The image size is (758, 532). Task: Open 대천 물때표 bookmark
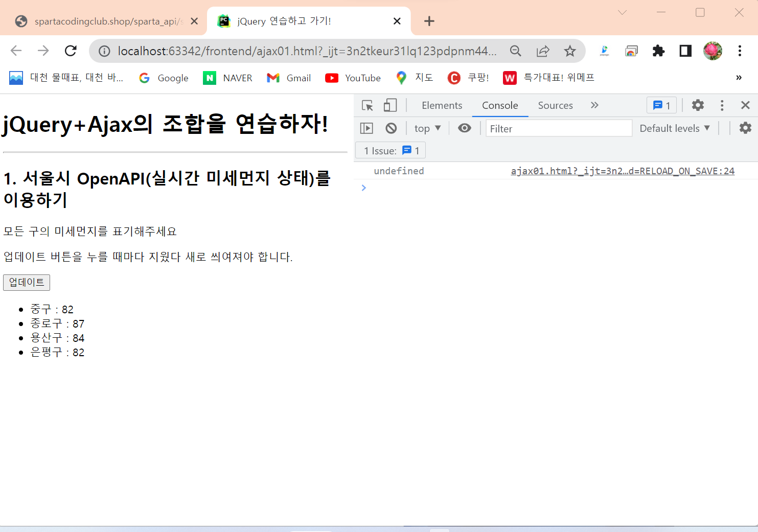click(66, 78)
